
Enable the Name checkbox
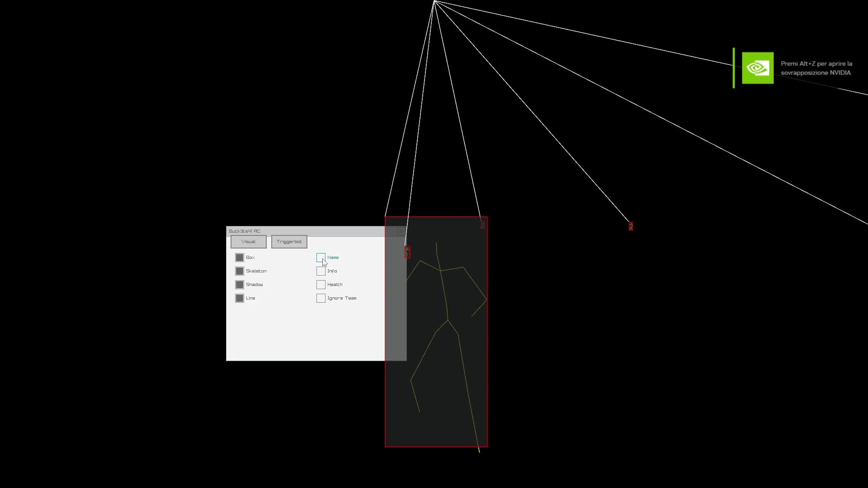321,258
